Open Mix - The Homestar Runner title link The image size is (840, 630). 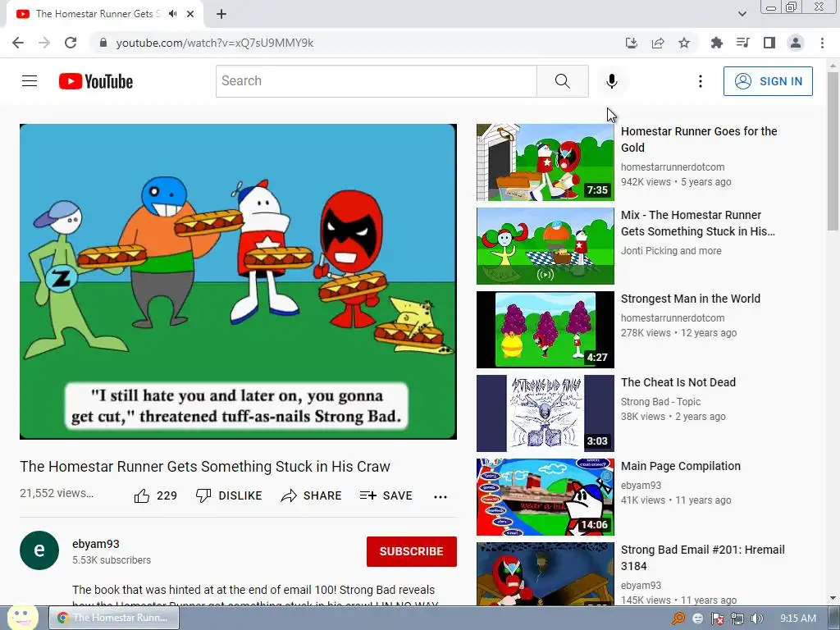point(697,223)
